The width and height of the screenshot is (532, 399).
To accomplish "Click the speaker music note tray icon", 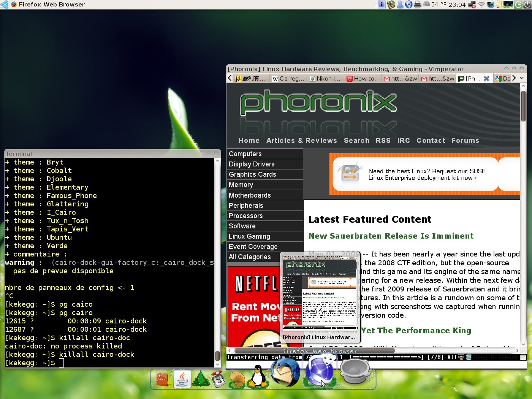I will [491, 5].
